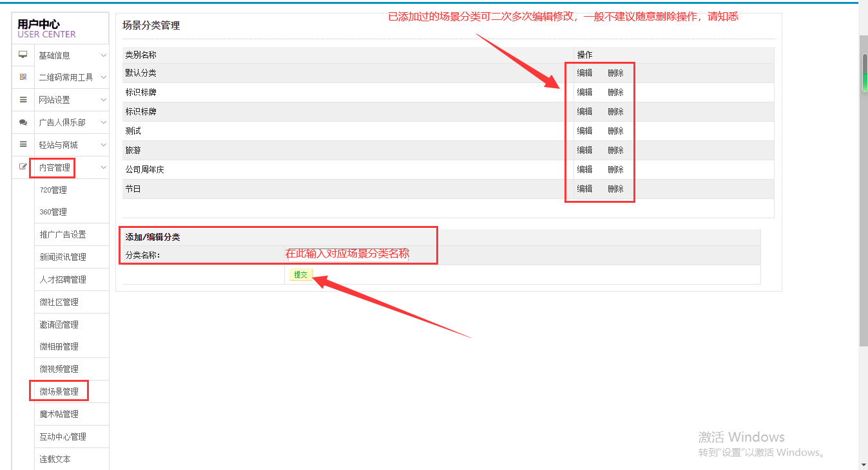Delete the 测试 category
Screen dimensions: 868x470
tap(615, 131)
